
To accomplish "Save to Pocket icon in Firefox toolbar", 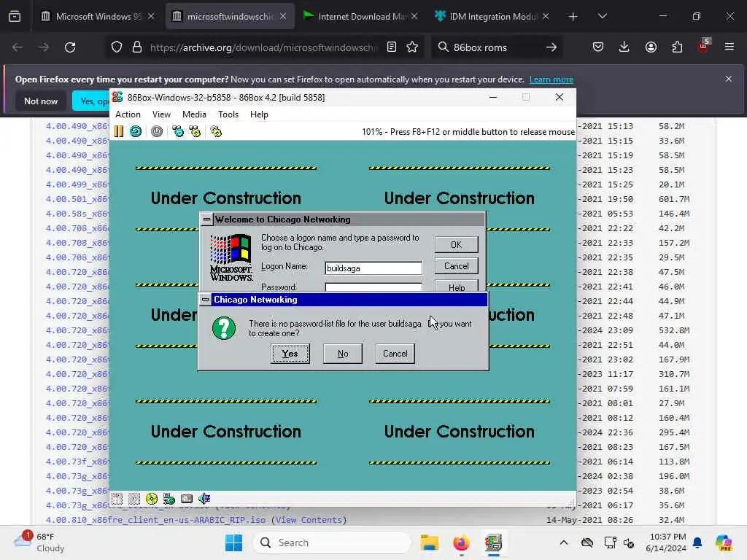I will (x=598, y=47).
